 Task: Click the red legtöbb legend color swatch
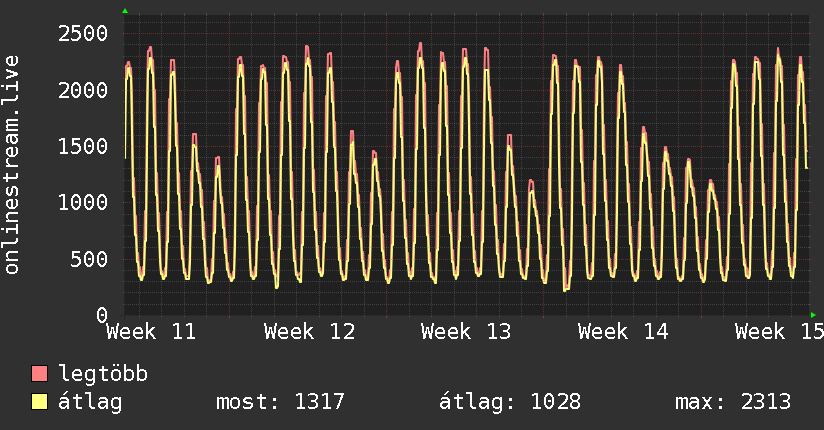pos(40,375)
